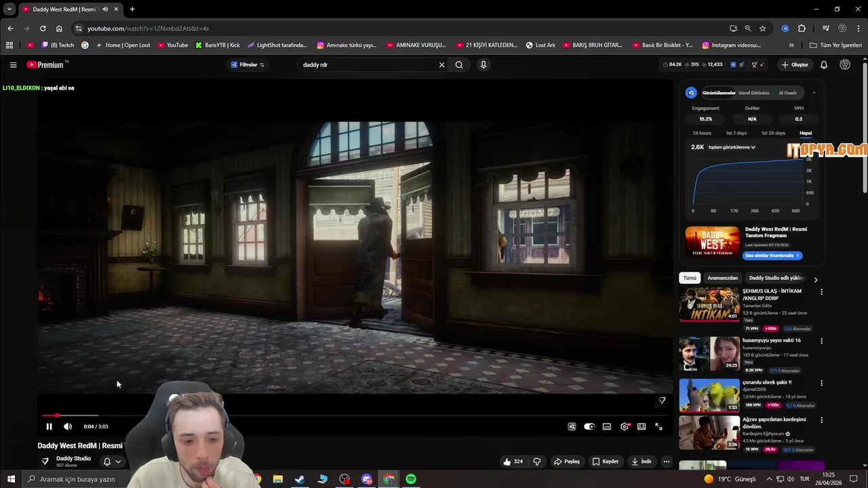Open 'çorumlu shrek şakir !!' video title

pos(767,382)
